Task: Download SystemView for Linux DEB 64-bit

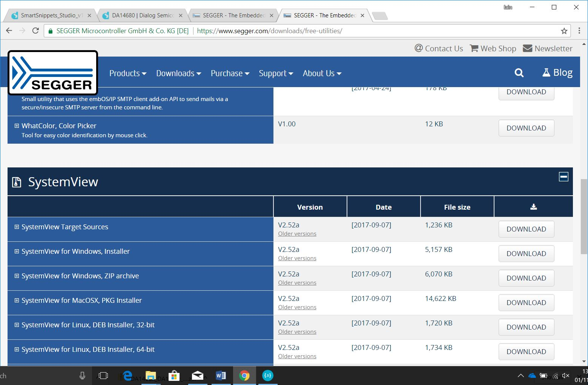Action: [x=526, y=351]
